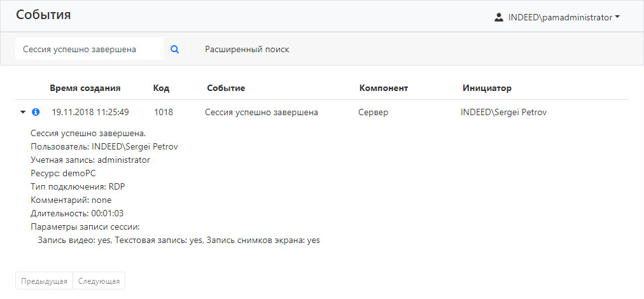
Task: Click initiator 'INDEED\Sergei Petrov' in the row
Action: (x=503, y=112)
